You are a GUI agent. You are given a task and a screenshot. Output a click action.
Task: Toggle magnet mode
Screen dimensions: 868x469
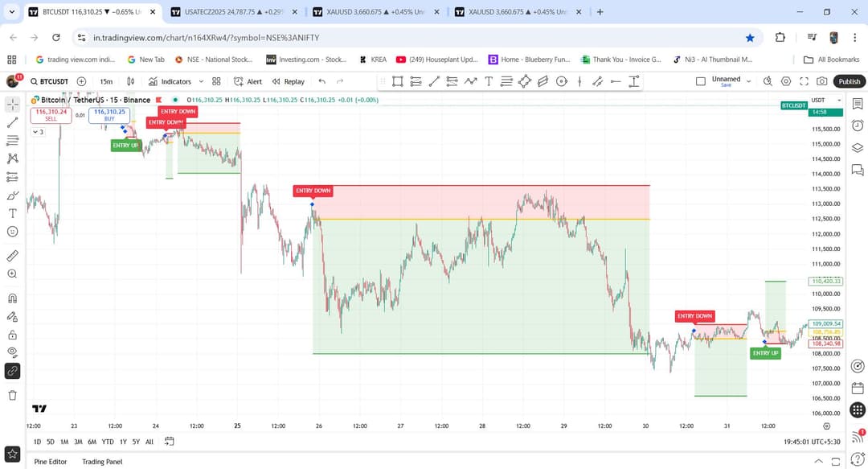[12, 298]
